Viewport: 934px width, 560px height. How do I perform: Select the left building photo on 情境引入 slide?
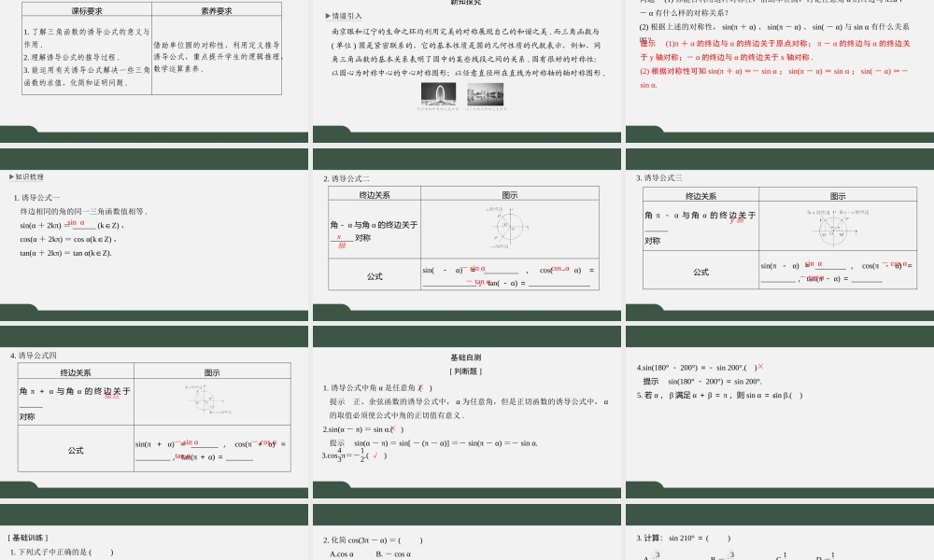click(x=437, y=96)
